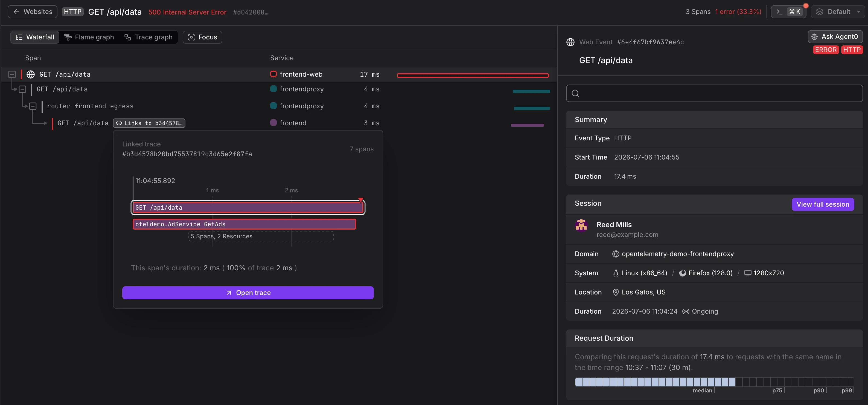Click the Linux system icon
The width and height of the screenshot is (868, 405).
click(616, 273)
